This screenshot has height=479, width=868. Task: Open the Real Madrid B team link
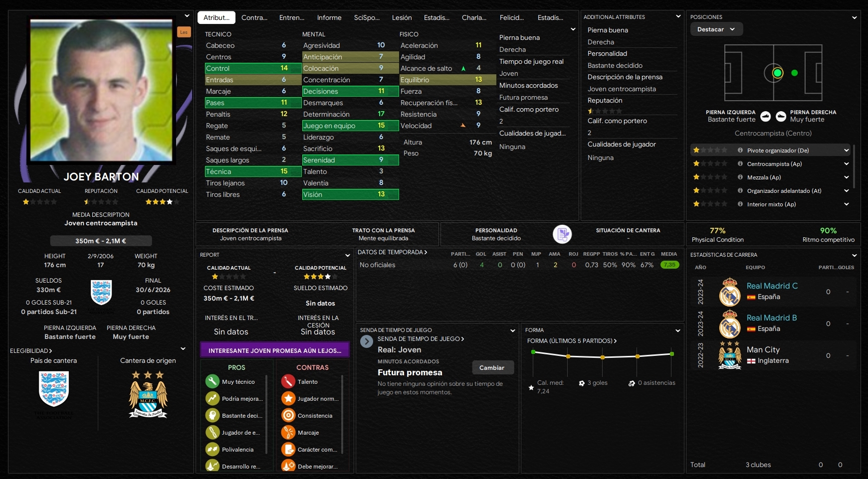tap(772, 318)
